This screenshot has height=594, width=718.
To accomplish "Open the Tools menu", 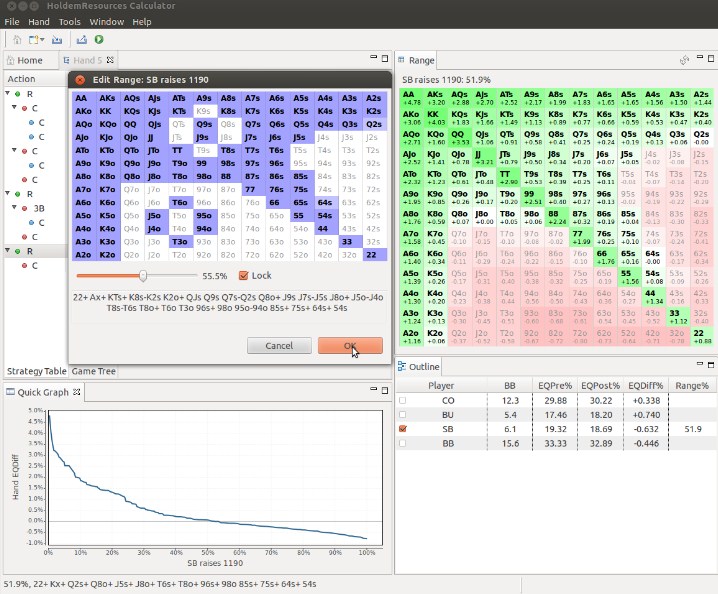I will click(70, 21).
